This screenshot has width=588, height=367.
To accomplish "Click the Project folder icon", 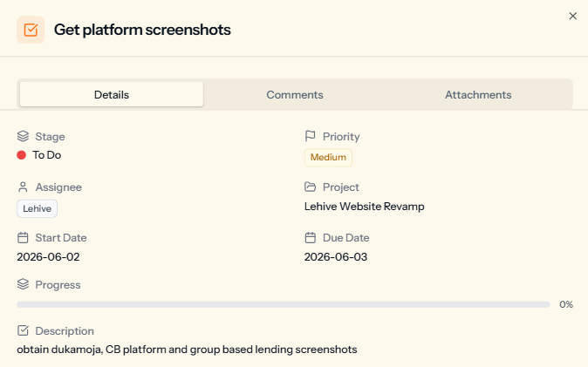I will [x=310, y=187].
